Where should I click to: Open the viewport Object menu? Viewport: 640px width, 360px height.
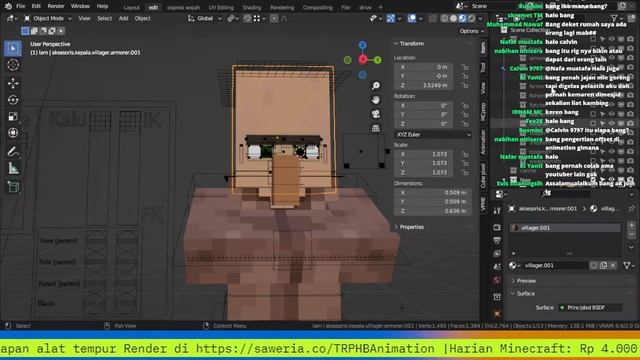(142, 18)
